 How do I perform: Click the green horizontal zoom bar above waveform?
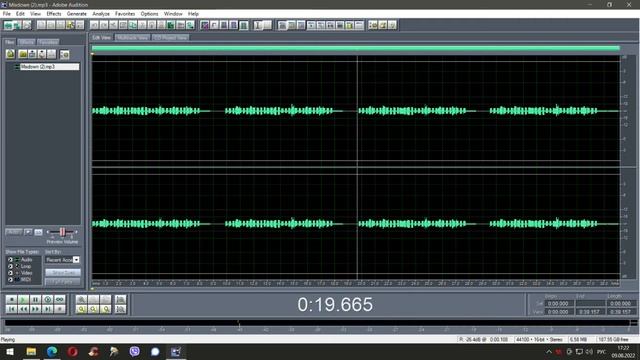pos(356,48)
